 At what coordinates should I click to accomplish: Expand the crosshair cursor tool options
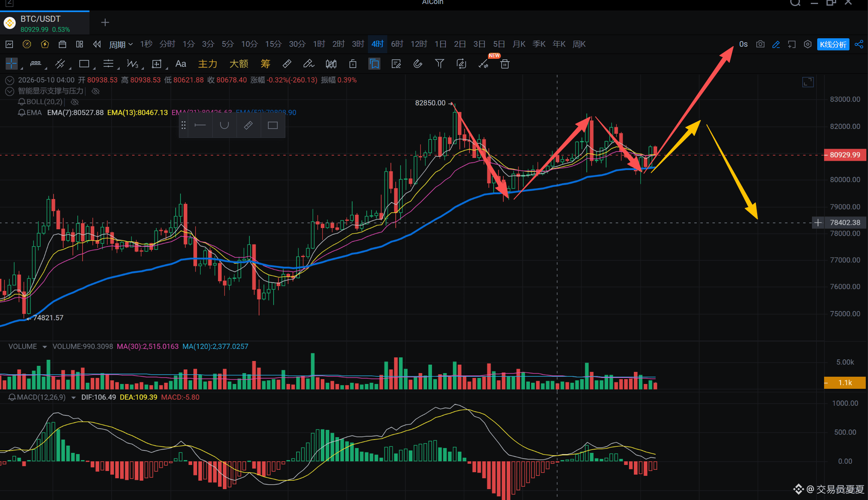tap(22, 68)
